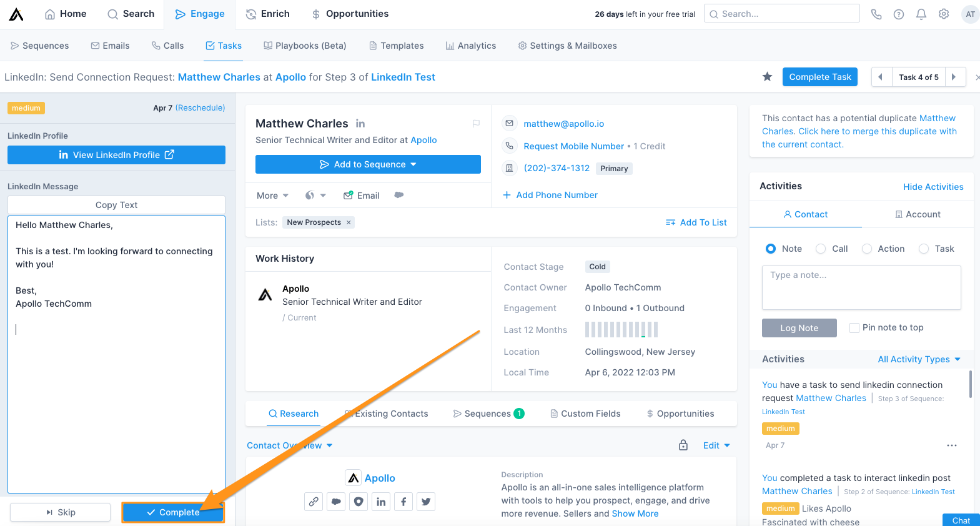Click the Complete button at bottom
This screenshot has width=980, height=526.
coord(173,512)
